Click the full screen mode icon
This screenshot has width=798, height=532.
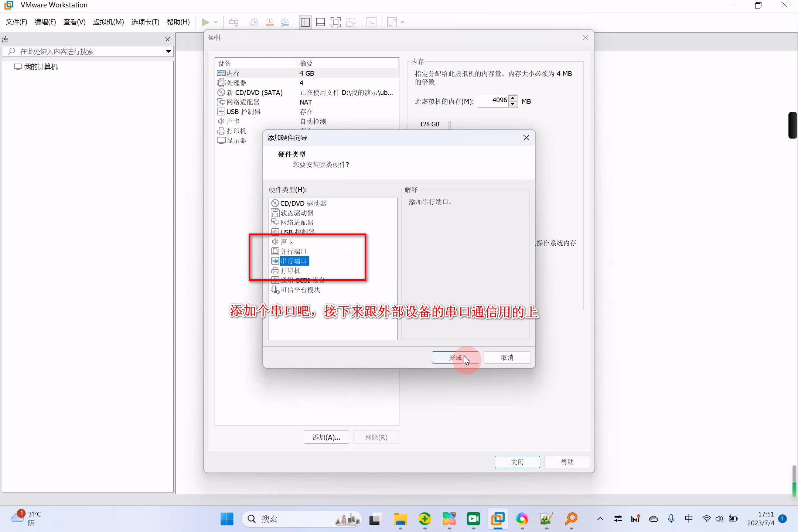pos(335,23)
